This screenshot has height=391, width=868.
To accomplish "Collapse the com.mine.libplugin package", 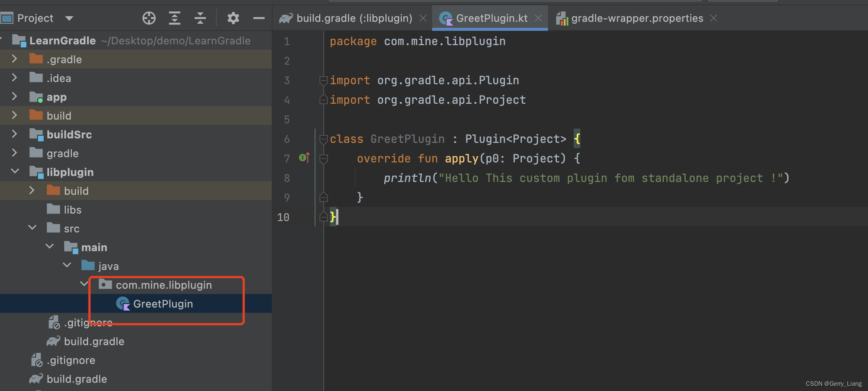I will pos(84,284).
